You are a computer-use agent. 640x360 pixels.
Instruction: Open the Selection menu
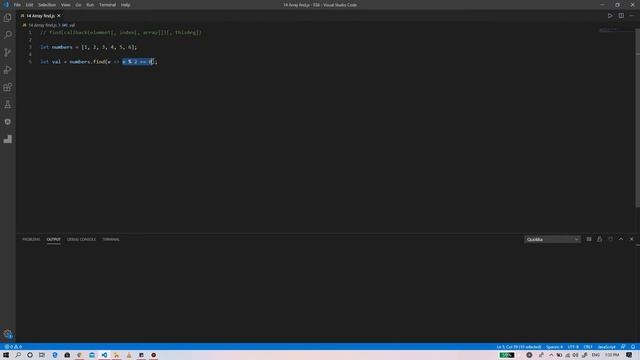(47, 5)
